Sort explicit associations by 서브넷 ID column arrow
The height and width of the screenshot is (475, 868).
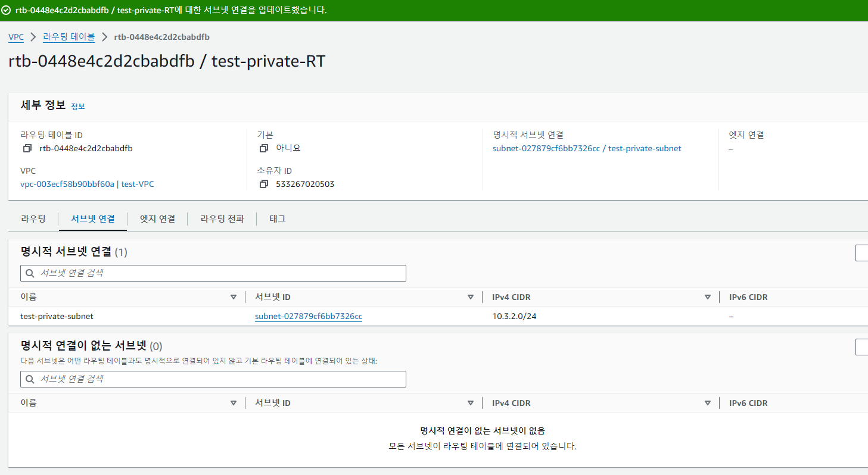[471, 297]
